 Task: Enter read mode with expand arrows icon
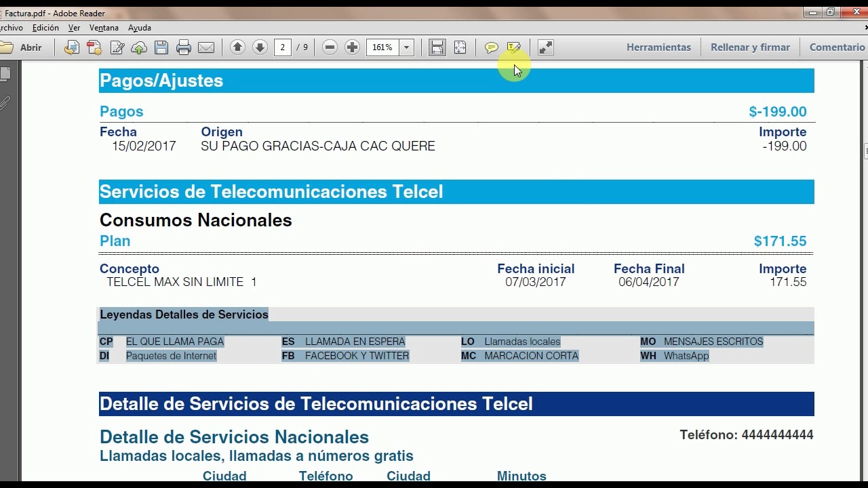pos(546,47)
